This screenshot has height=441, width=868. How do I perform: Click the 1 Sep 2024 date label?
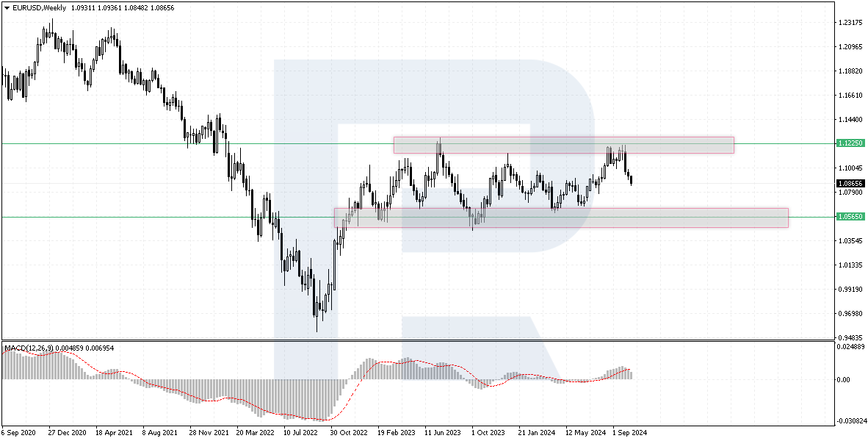(630, 431)
